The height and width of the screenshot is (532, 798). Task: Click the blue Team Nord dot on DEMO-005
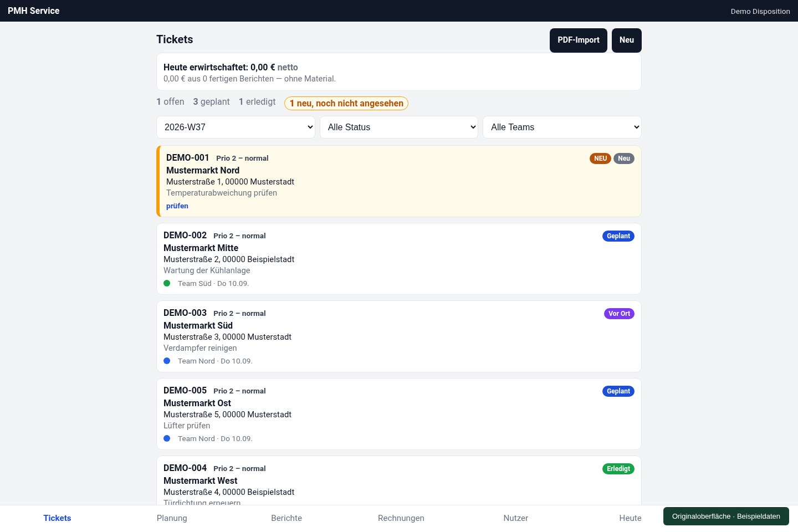[167, 438]
